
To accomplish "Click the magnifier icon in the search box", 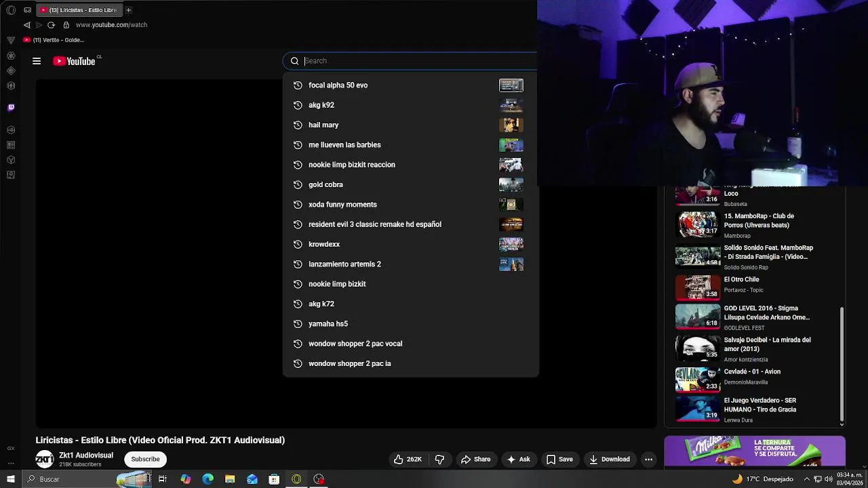I will (294, 61).
